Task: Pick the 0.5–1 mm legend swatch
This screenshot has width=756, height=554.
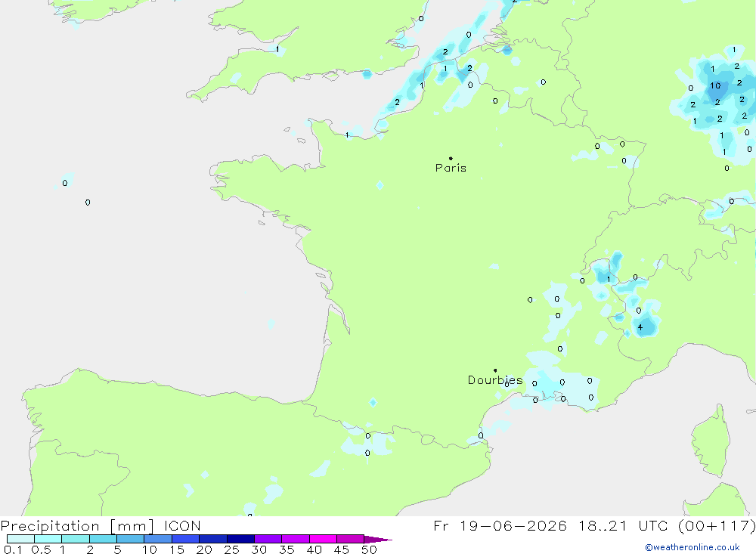Action: click(x=48, y=539)
